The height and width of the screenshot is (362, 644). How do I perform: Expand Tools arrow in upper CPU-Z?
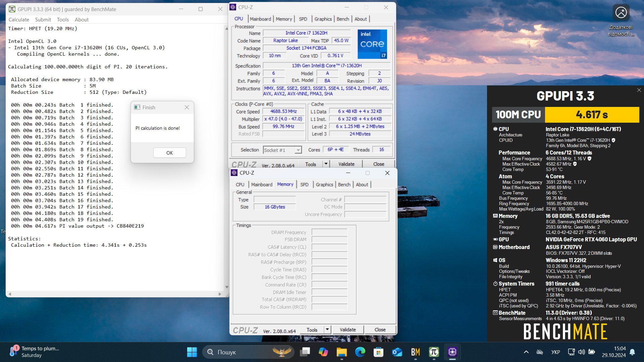point(326,164)
